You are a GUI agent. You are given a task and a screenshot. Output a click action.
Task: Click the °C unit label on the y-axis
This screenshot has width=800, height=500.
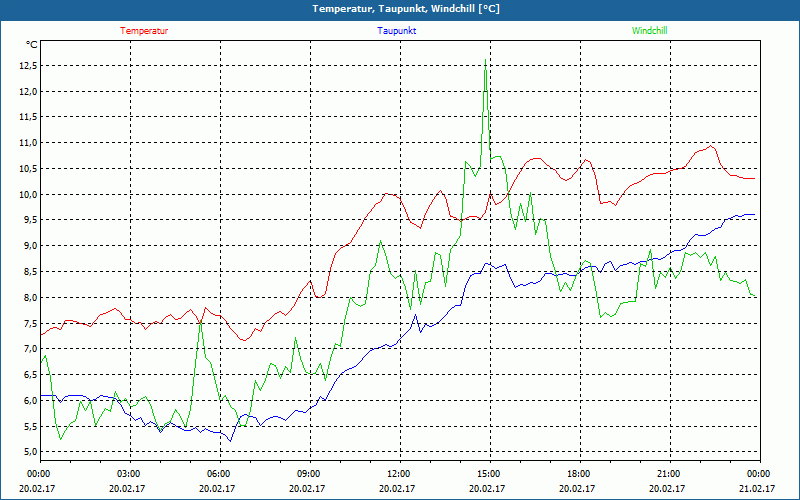pyautogui.click(x=32, y=45)
